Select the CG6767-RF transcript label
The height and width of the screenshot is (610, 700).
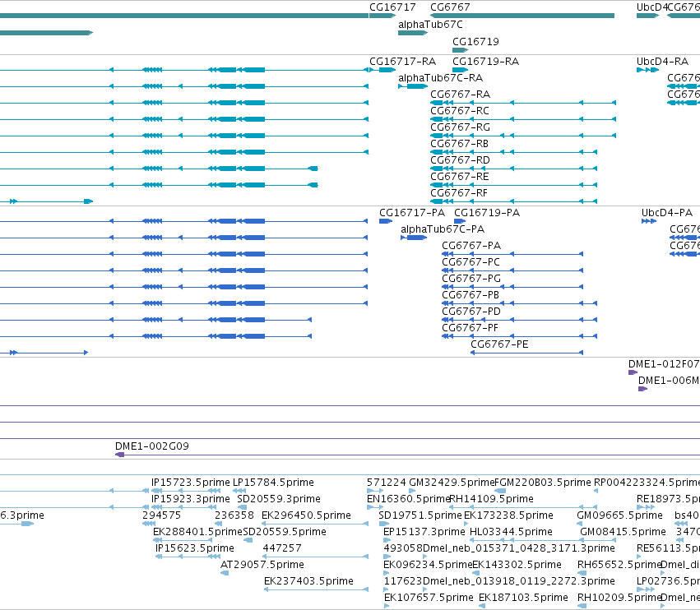point(459,192)
